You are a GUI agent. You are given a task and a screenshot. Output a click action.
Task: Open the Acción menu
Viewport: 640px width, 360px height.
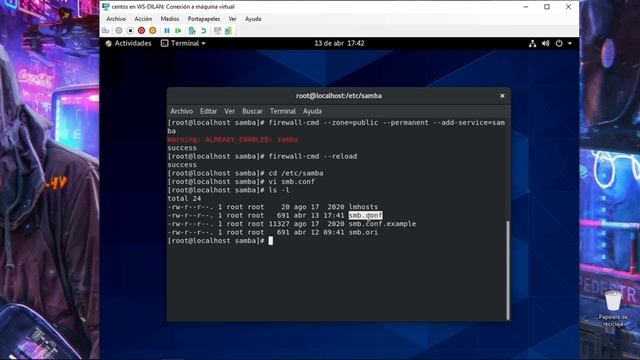pyautogui.click(x=143, y=19)
